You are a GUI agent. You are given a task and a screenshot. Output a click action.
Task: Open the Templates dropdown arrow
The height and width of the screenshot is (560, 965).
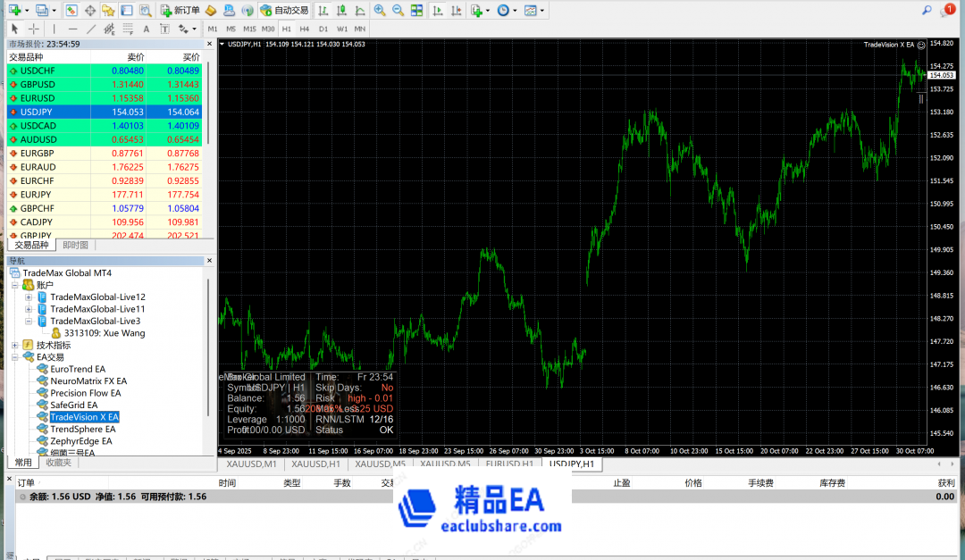pos(542,11)
